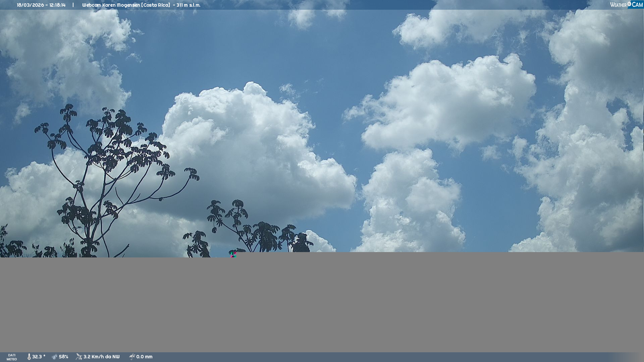
Task: Click the thermometer temperature icon
Action: point(29,357)
